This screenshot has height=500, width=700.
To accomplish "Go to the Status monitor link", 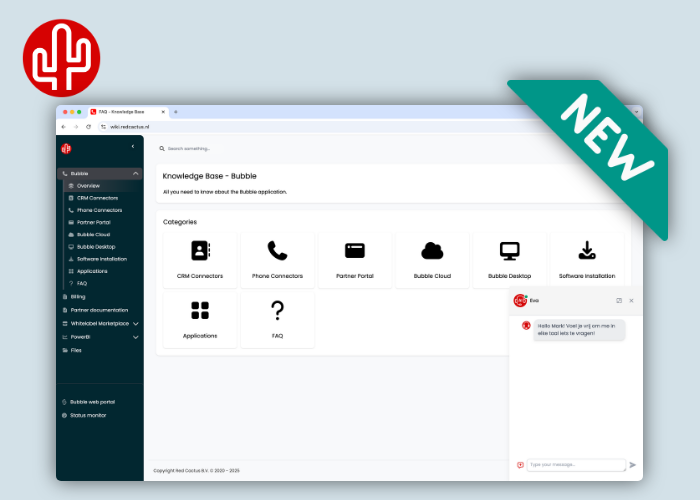I will click(x=88, y=415).
